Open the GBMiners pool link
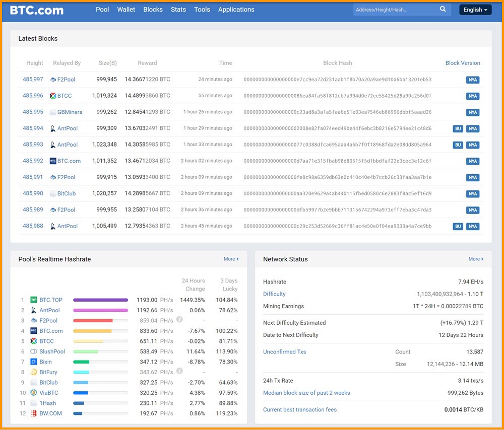The image size is (504, 430). pos(70,112)
